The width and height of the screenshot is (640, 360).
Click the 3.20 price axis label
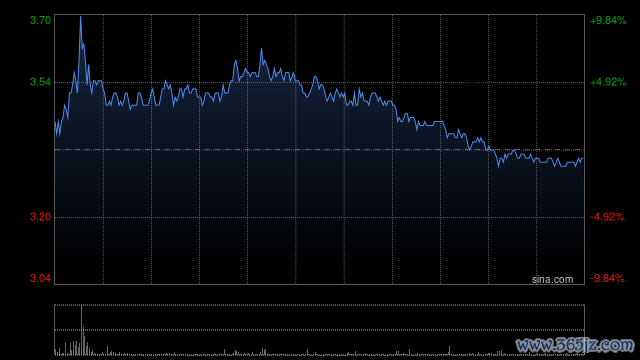click(x=40, y=217)
